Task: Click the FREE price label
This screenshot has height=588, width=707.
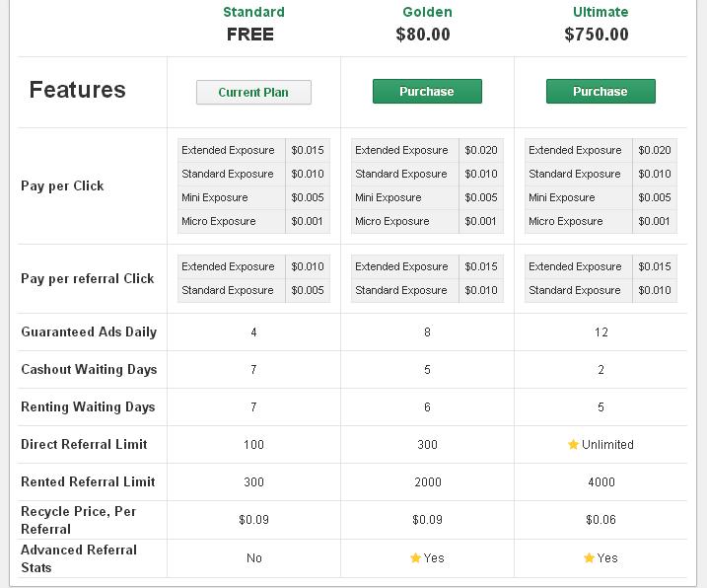Action: coord(250,35)
